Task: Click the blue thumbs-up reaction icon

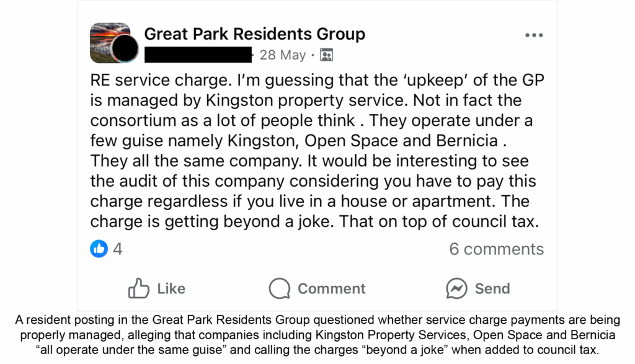Action: point(99,249)
